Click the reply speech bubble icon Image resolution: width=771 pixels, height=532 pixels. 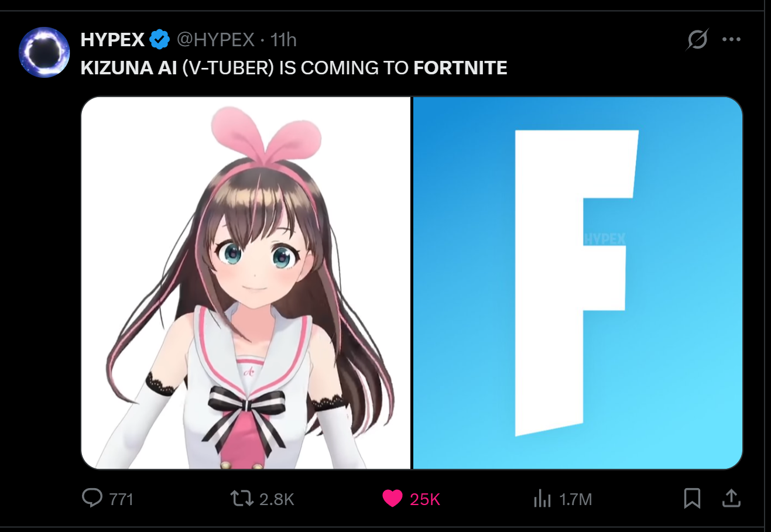tap(92, 499)
